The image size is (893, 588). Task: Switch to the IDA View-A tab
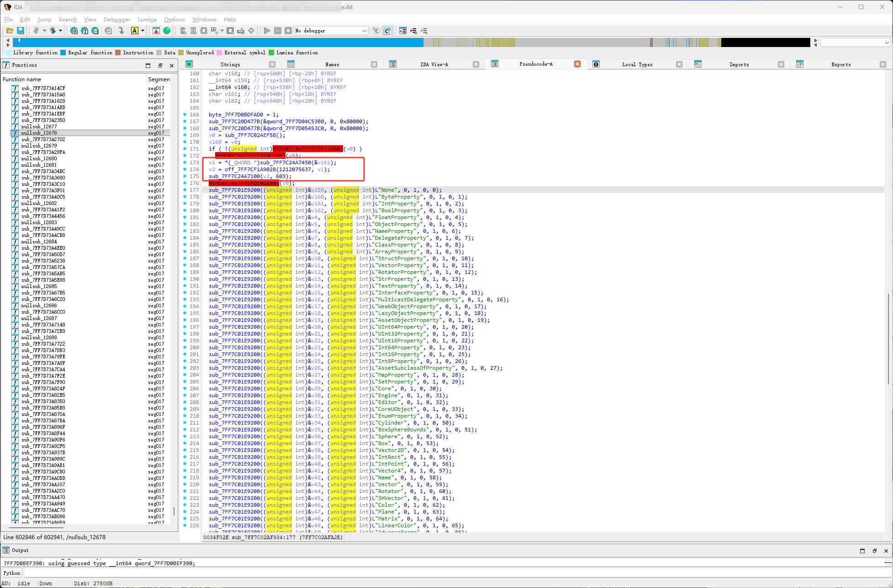click(x=433, y=64)
